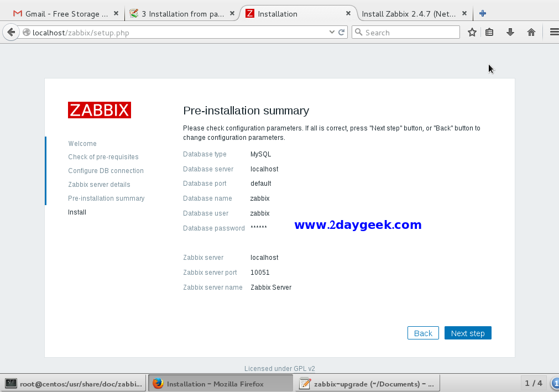Click the Next step button
This screenshot has height=392, width=559.
click(x=468, y=333)
